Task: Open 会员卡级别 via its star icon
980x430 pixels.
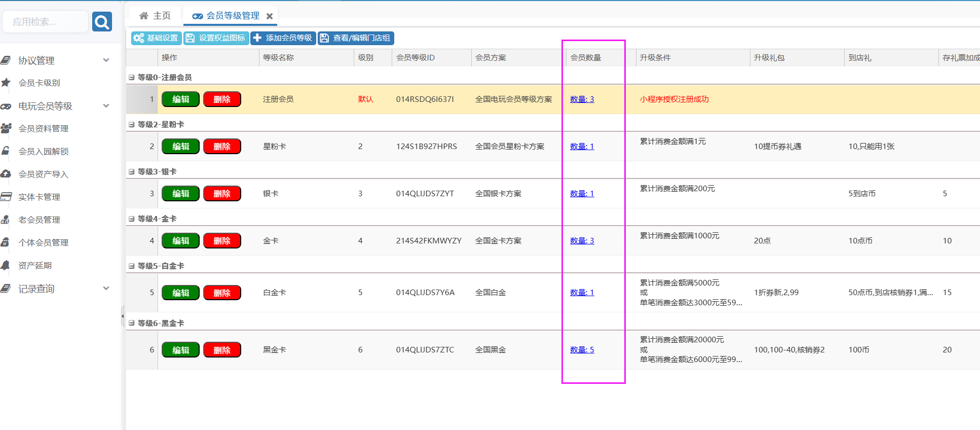Action: 6,83
